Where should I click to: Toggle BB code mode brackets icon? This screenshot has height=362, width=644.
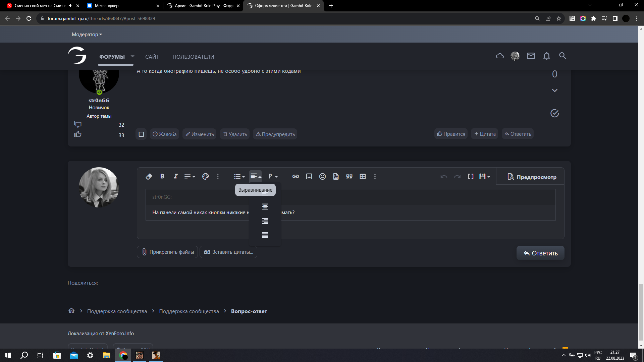coord(471,176)
